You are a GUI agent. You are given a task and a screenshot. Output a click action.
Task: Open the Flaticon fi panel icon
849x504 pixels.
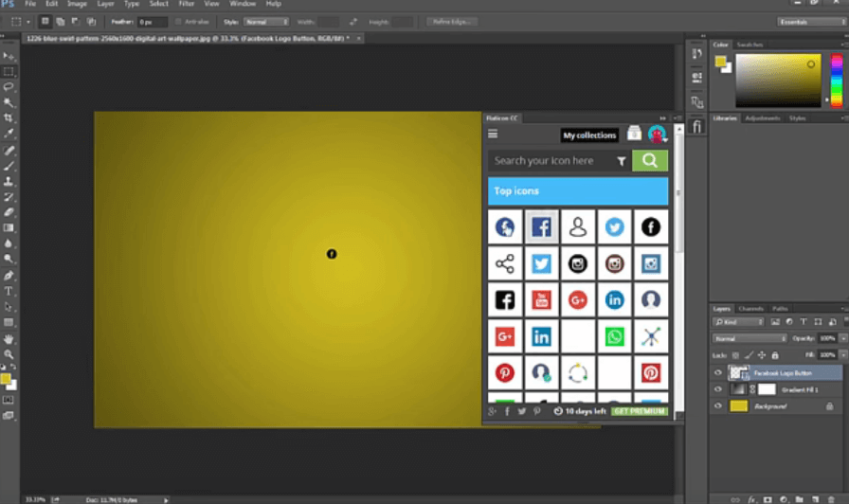[x=696, y=127]
